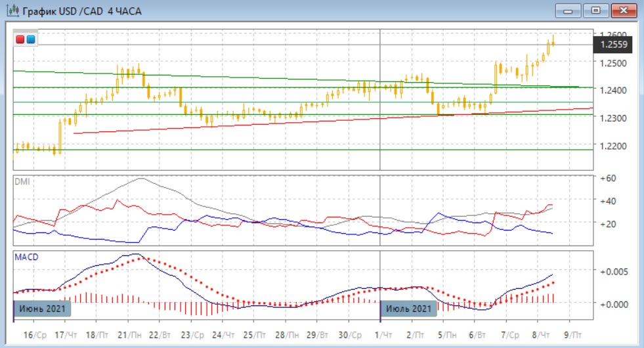Click the MACD indicator label
The height and width of the screenshot is (348, 644).
[x=26, y=257]
